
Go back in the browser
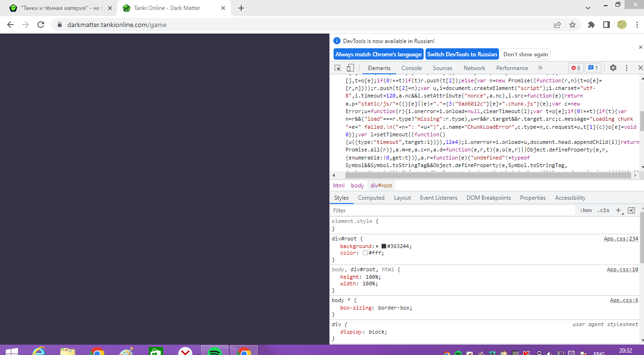point(10,25)
